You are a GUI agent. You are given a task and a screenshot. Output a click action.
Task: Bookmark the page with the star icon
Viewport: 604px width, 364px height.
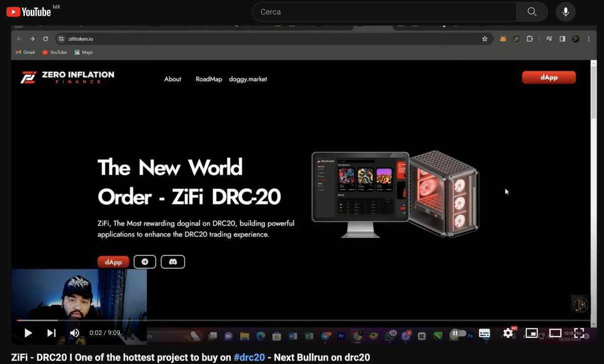(485, 39)
